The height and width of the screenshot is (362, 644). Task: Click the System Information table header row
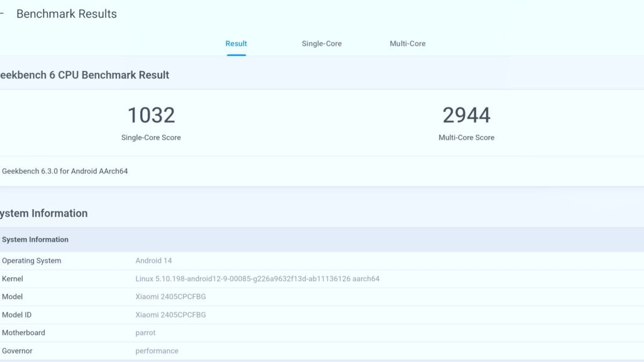click(35, 239)
